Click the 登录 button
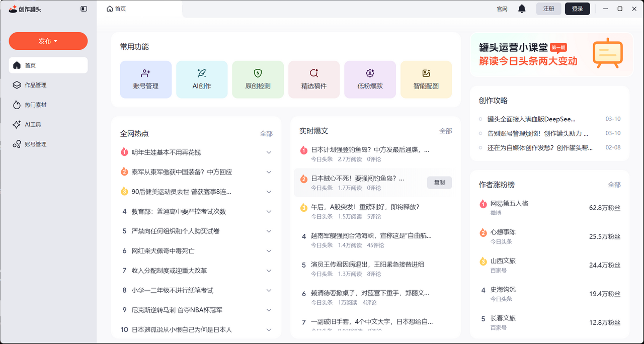The width and height of the screenshot is (644, 344). point(577,9)
